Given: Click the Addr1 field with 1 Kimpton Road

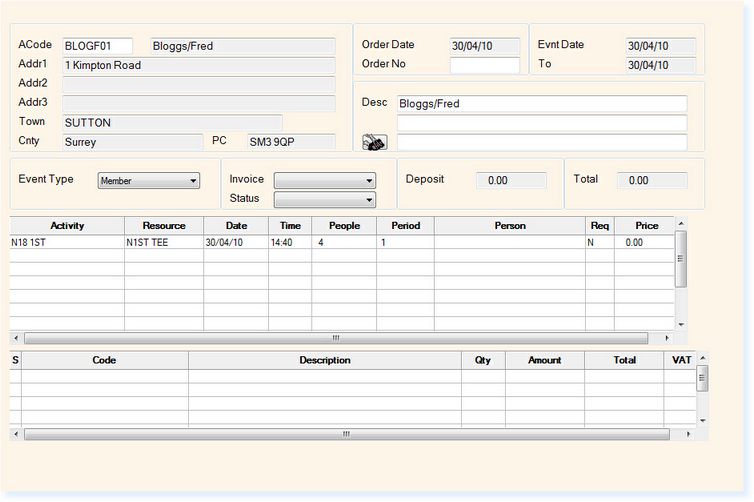Looking at the screenshot, I should [198, 66].
